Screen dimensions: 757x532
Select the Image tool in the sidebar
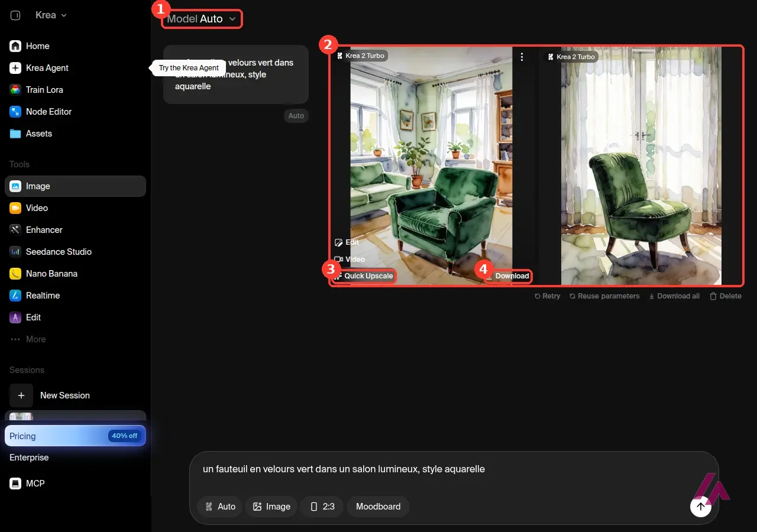coord(75,186)
